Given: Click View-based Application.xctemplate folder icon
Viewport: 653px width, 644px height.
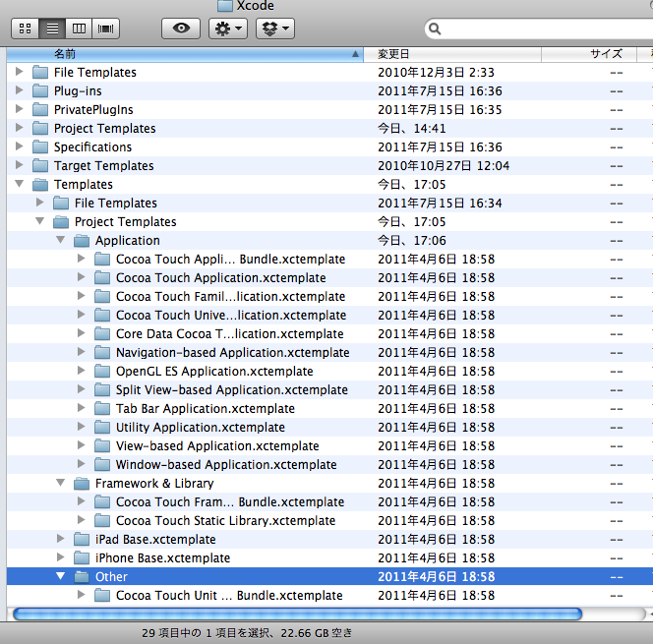Looking at the screenshot, I should [102, 445].
